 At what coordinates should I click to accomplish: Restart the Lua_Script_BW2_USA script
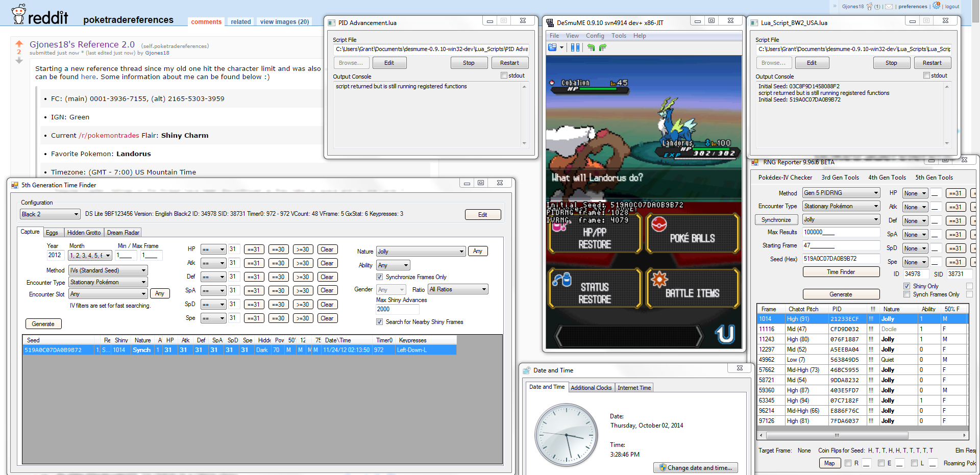[932, 63]
